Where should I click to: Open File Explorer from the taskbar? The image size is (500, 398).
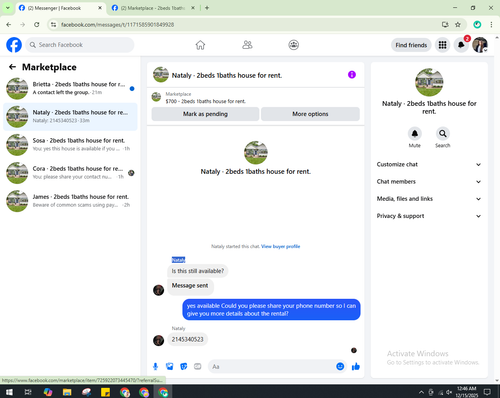(x=67, y=392)
